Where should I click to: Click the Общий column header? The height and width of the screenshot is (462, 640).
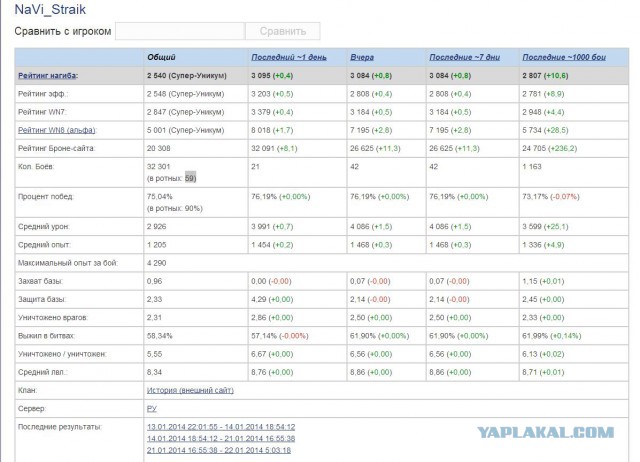click(161, 58)
